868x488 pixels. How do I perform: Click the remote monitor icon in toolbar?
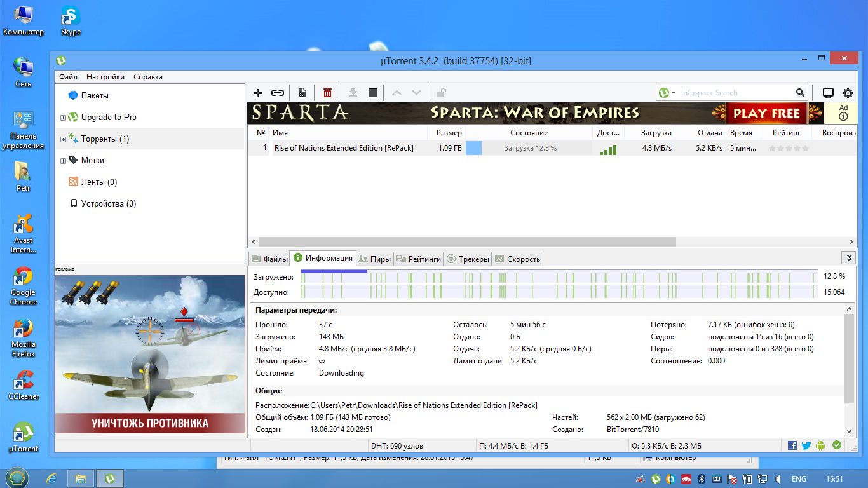tap(828, 93)
